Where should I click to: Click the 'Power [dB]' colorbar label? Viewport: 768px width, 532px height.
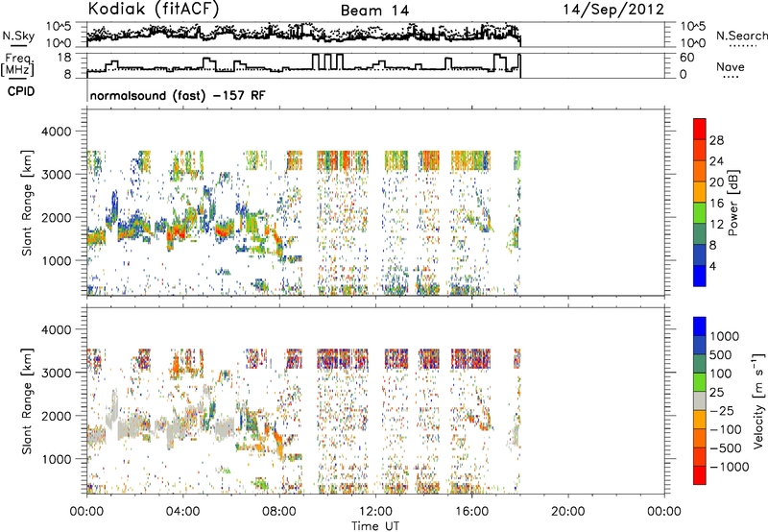click(732, 203)
